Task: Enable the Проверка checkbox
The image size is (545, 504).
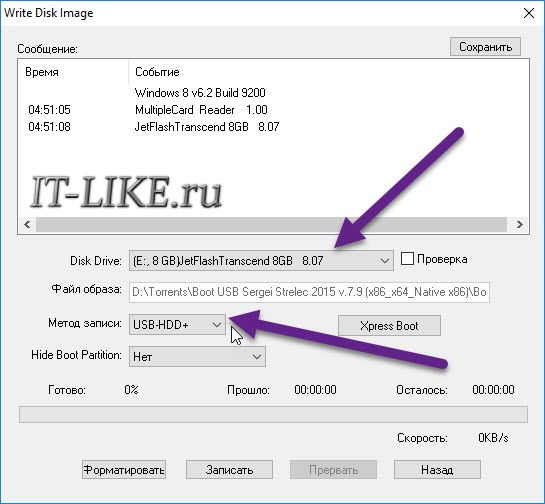Action: [407, 259]
